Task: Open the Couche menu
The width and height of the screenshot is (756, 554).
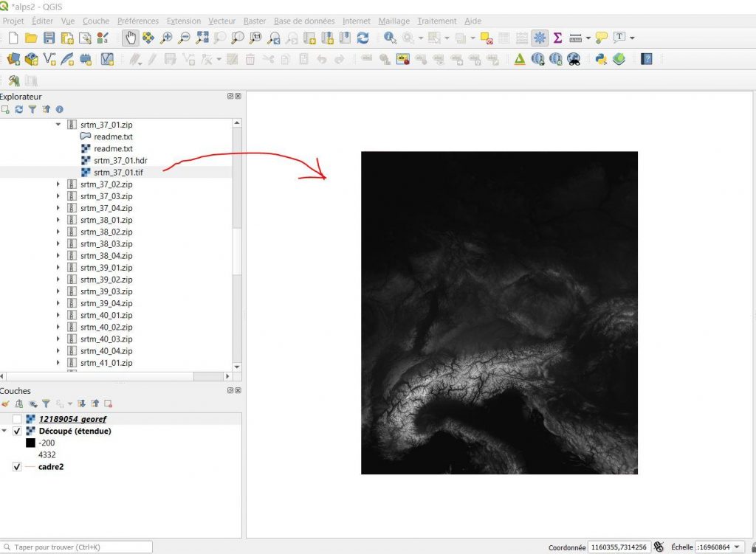Action: tap(96, 21)
